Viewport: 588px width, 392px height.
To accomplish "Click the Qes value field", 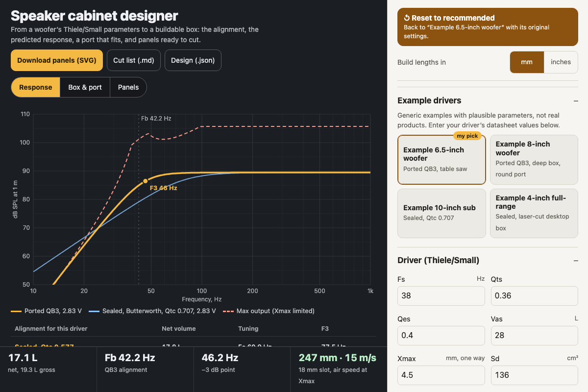I will 441,336.
